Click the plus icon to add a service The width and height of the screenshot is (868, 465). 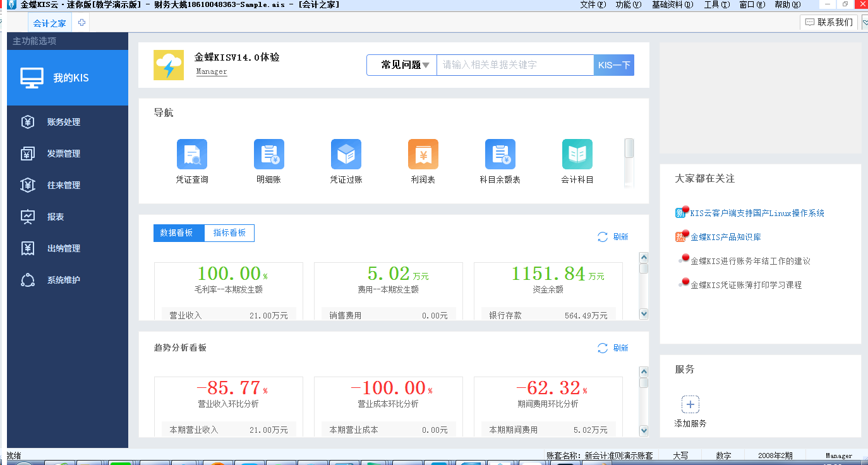click(x=690, y=404)
